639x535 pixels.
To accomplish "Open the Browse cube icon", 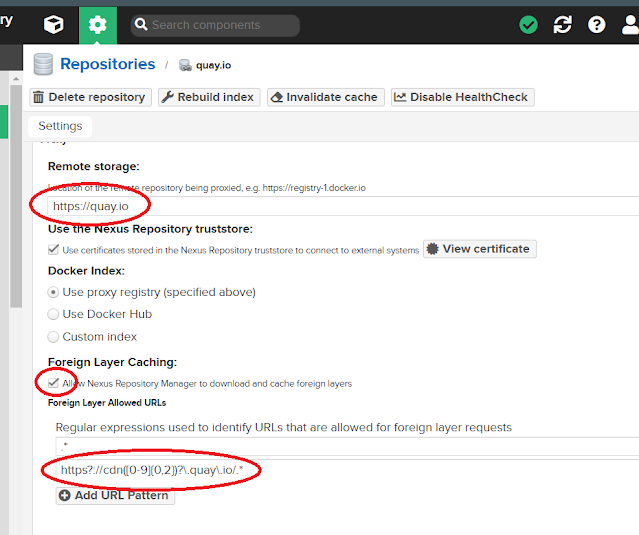I will click(54, 25).
